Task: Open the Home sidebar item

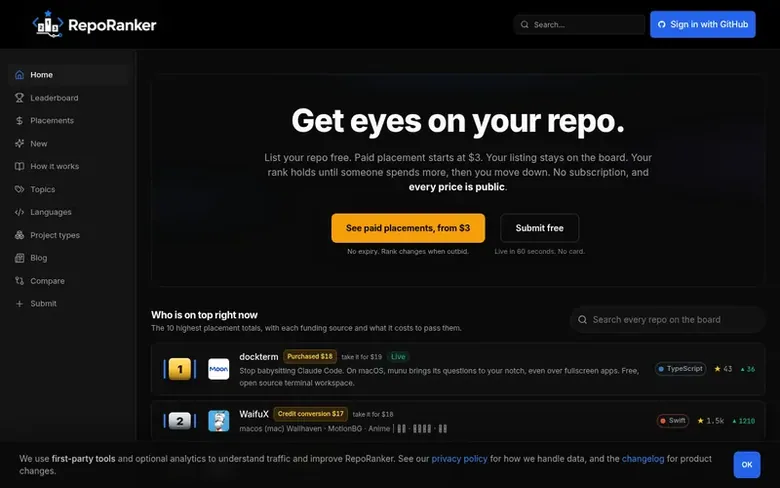Action: pyautogui.click(x=68, y=75)
